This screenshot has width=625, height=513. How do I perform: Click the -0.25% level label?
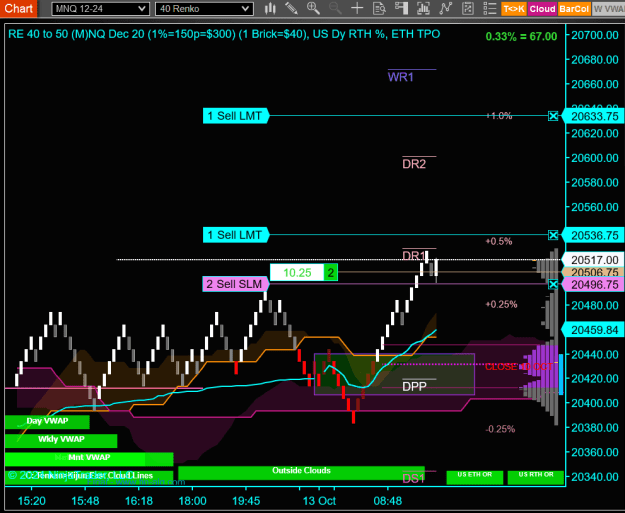(500, 429)
